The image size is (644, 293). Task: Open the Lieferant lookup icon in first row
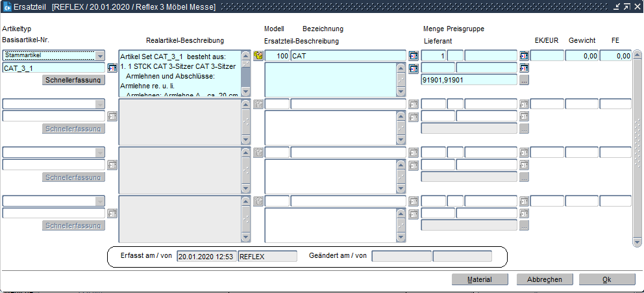coord(524,68)
